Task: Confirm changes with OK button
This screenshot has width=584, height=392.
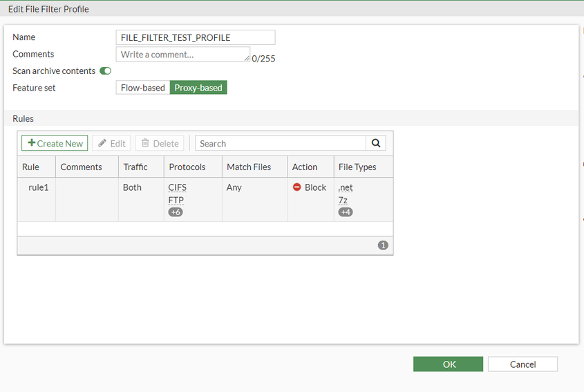Action: (x=448, y=364)
